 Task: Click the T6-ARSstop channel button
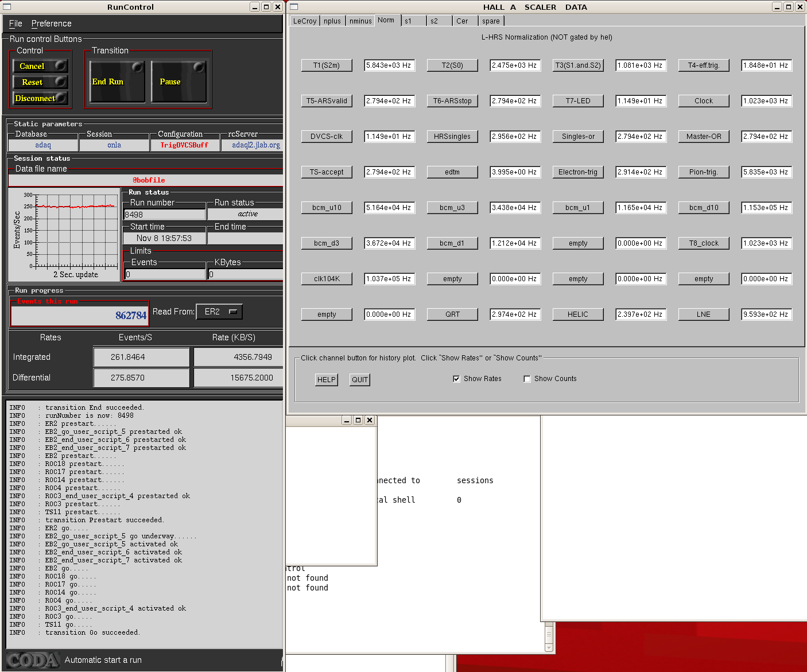tap(452, 101)
